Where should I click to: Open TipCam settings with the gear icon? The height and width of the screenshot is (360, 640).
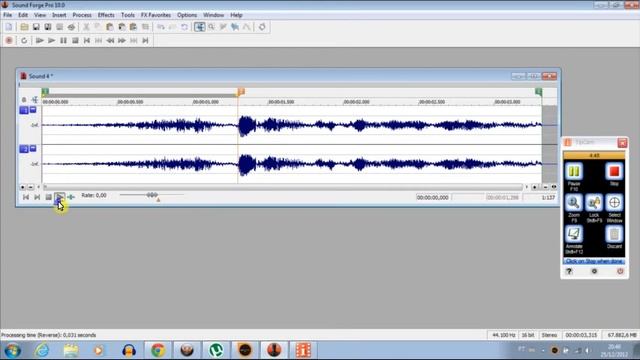(x=594, y=271)
